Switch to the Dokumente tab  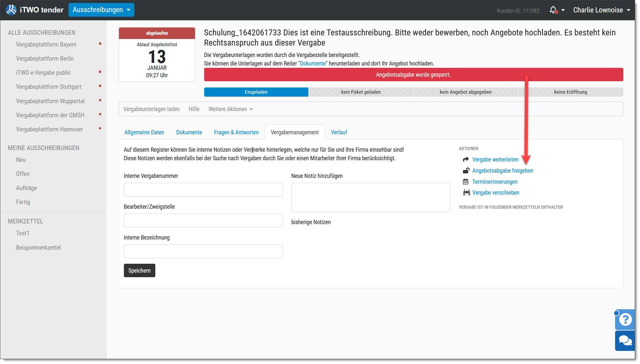pyautogui.click(x=189, y=132)
